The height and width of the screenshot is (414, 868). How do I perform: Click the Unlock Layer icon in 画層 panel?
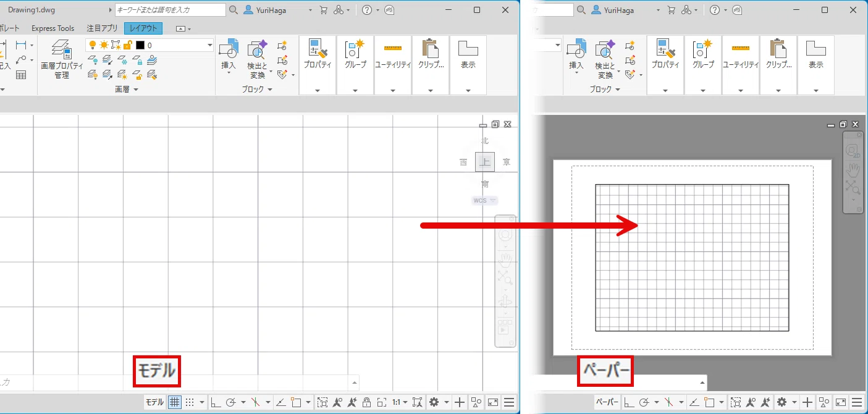click(x=137, y=75)
